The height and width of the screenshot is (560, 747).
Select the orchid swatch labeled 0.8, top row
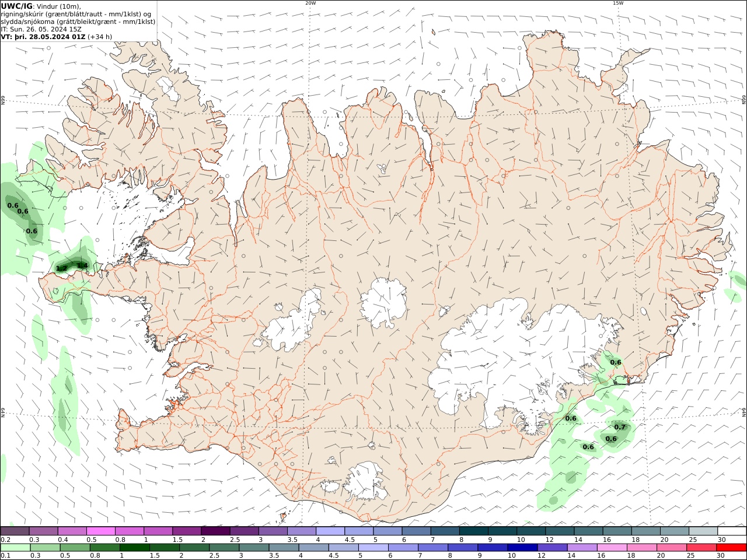(x=129, y=531)
